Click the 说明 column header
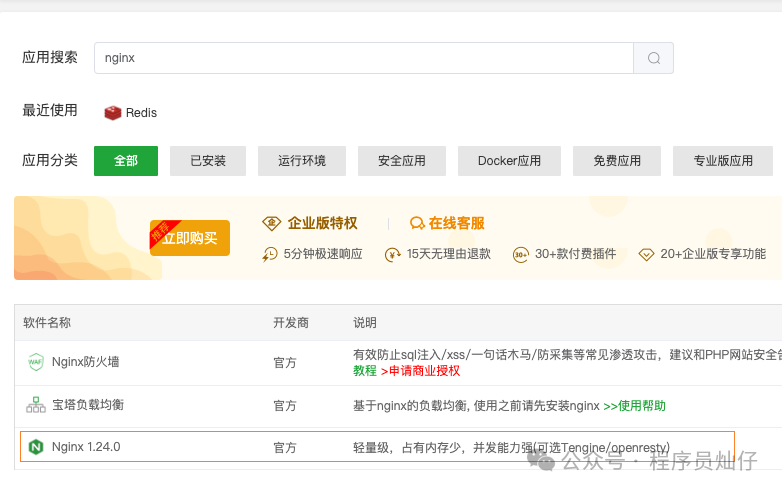 [x=365, y=323]
